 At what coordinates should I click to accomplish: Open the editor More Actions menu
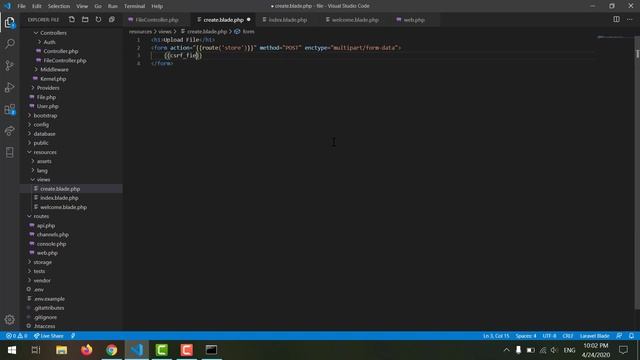[629, 19]
